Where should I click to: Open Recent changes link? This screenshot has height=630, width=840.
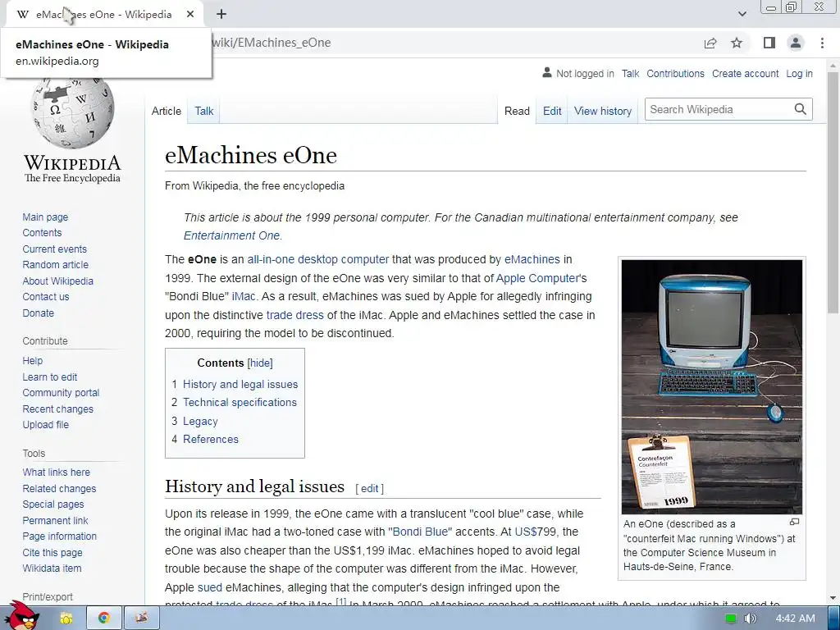coord(57,409)
